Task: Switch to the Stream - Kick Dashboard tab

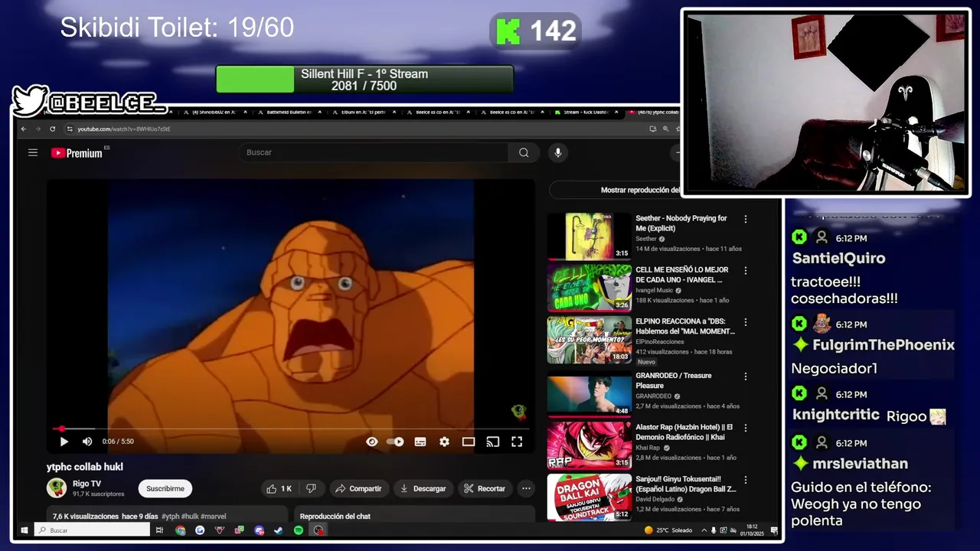Action: point(586,112)
